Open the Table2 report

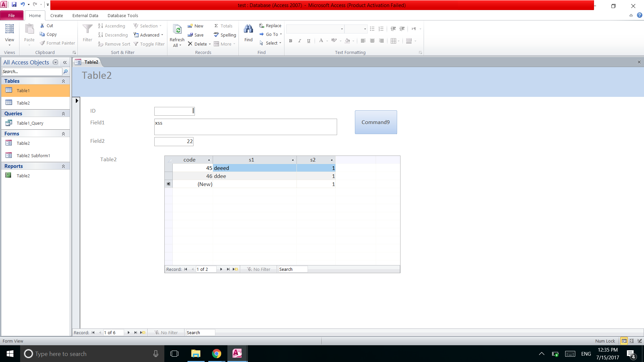(23, 176)
